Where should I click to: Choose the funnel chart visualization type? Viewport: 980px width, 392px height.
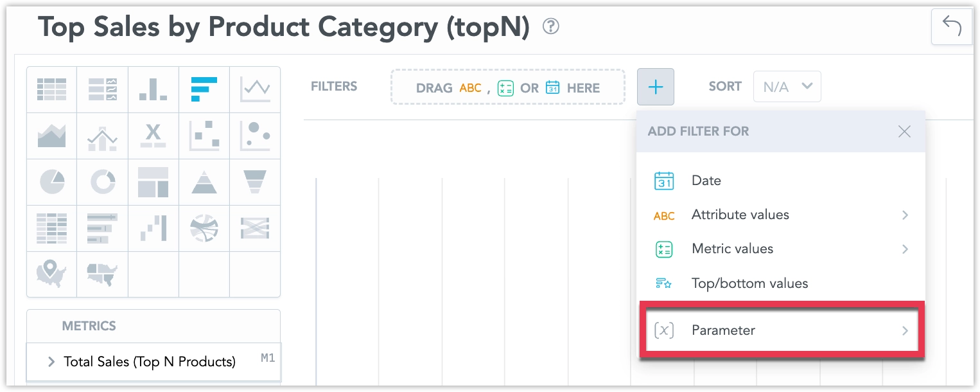pos(255,183)
